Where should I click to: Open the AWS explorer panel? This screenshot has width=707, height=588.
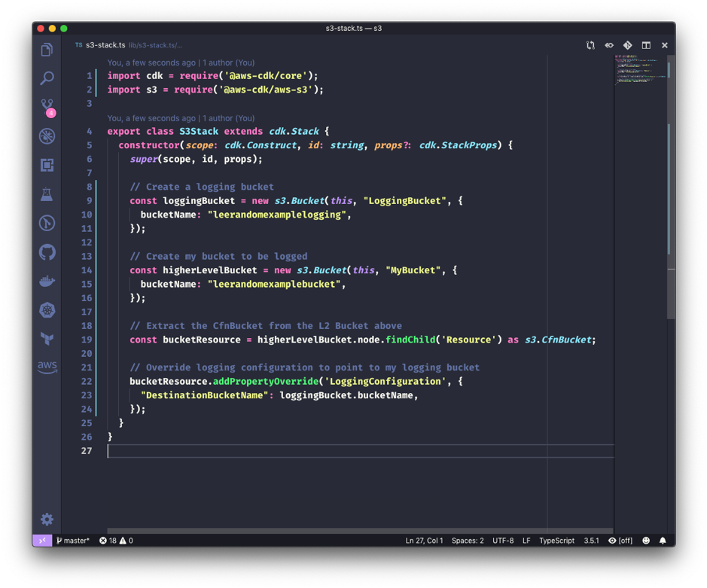[x=47, y=367]
